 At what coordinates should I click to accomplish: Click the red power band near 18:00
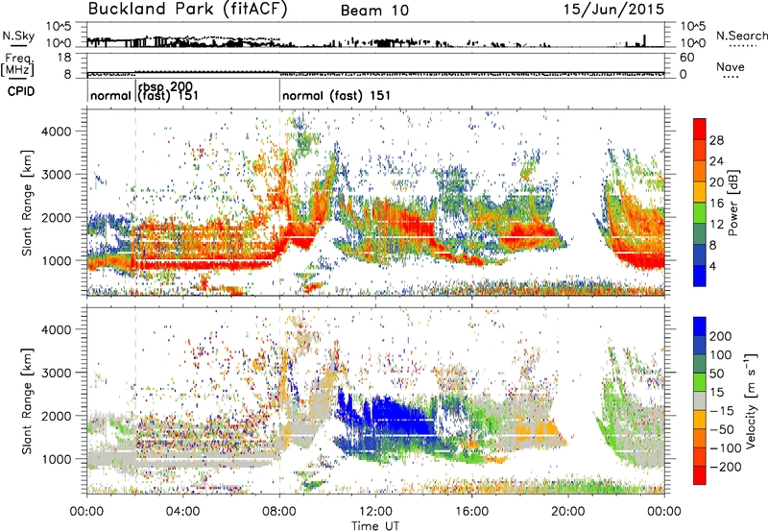[526, 232]
